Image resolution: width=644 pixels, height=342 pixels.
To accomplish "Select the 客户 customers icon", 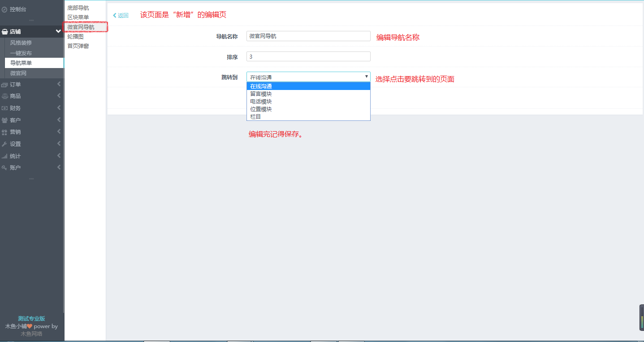I will (4, 120).
